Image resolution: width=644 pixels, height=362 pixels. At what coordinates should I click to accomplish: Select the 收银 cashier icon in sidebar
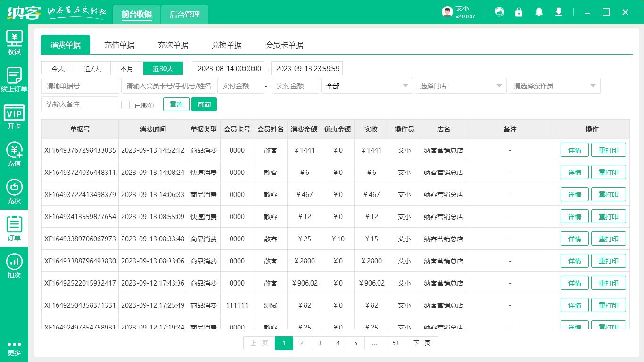click(15, 41)
